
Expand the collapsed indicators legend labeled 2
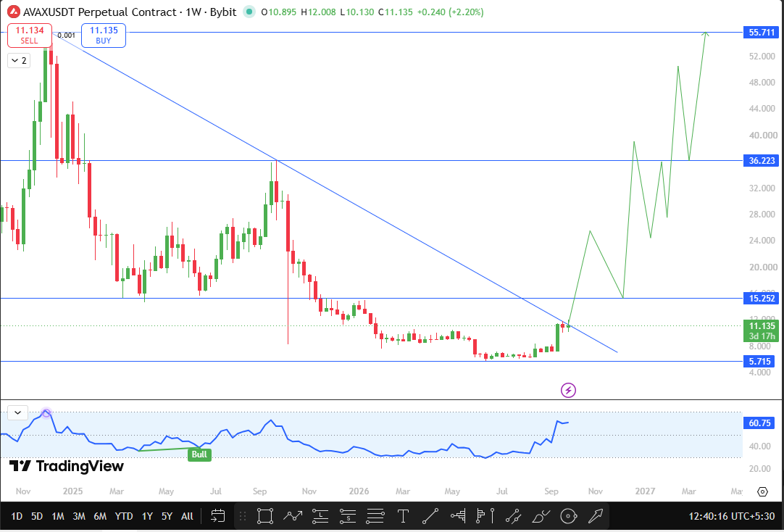(19, 60)
